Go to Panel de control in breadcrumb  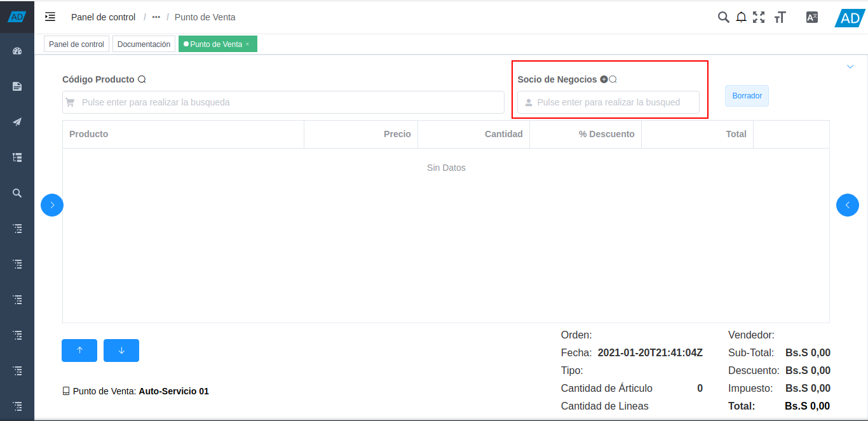(x=103, y=17)
